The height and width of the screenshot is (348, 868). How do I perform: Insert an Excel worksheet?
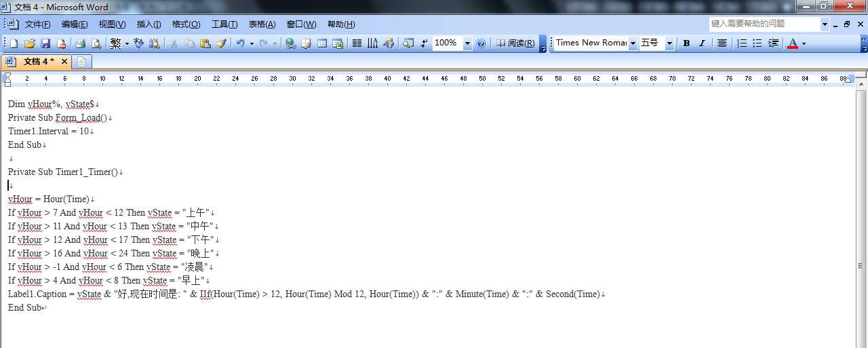tap(337, 43)
